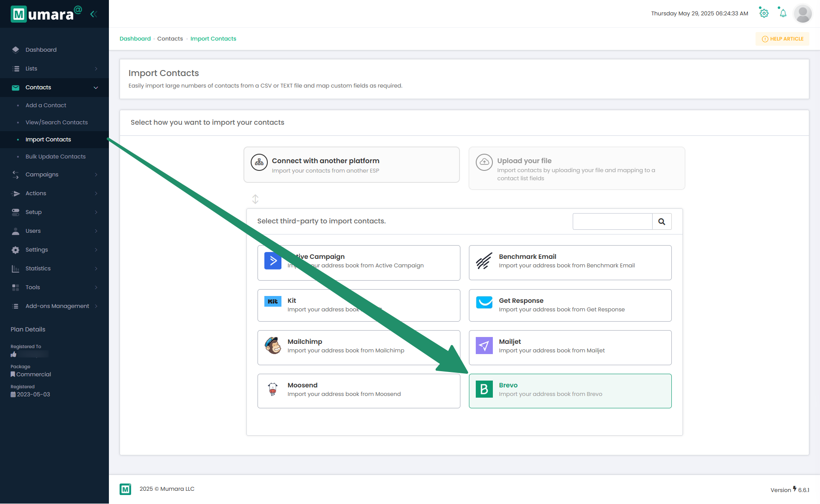Expand the Add-ons Management chevron
This screenshot has height=504, width=820.
[96, 306]
